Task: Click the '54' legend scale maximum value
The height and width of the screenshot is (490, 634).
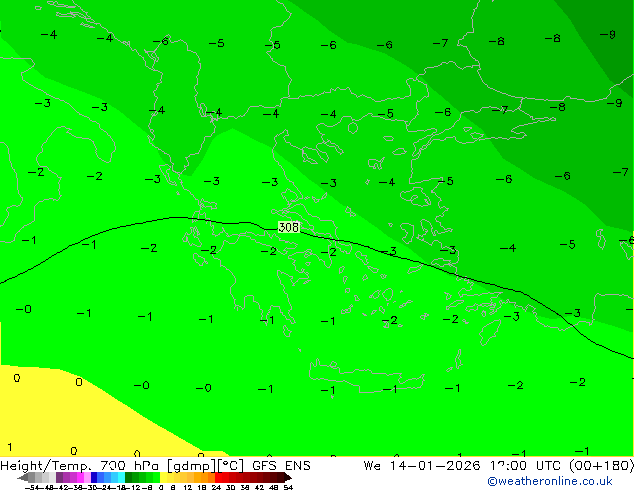Action: point(288,487)
